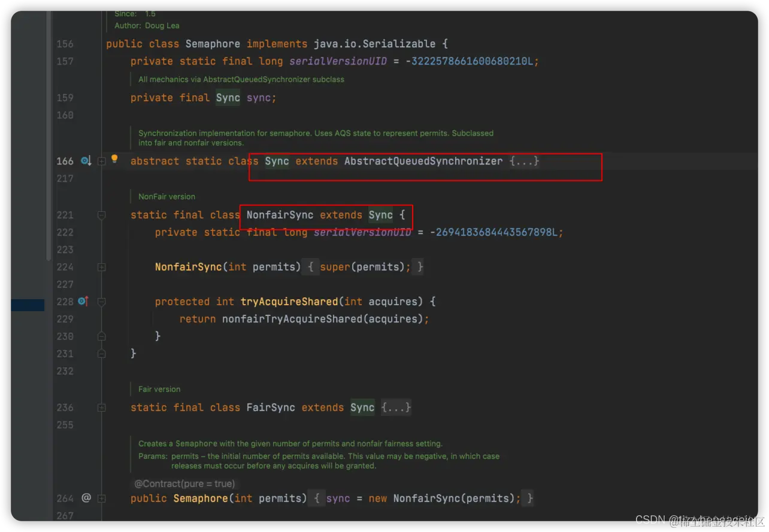Click line number 229 in gutter
Viewport: 769px width, 532px height.
65,319
